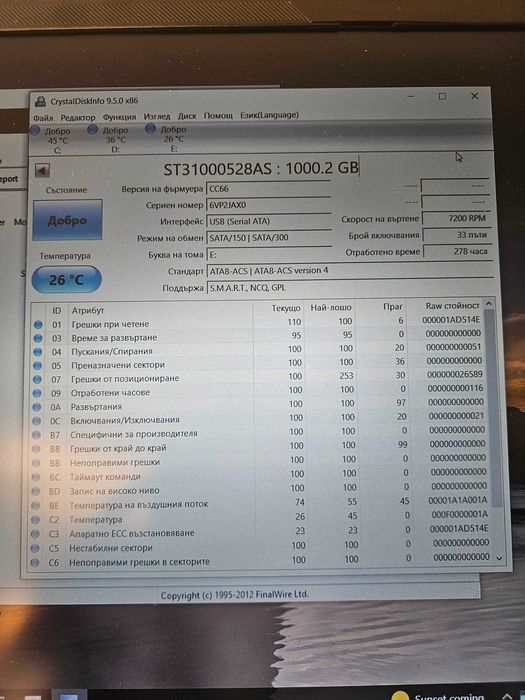Click the power on hours value 278 часа
Screen dimensions: 525x700
click(x=457, y=251)
